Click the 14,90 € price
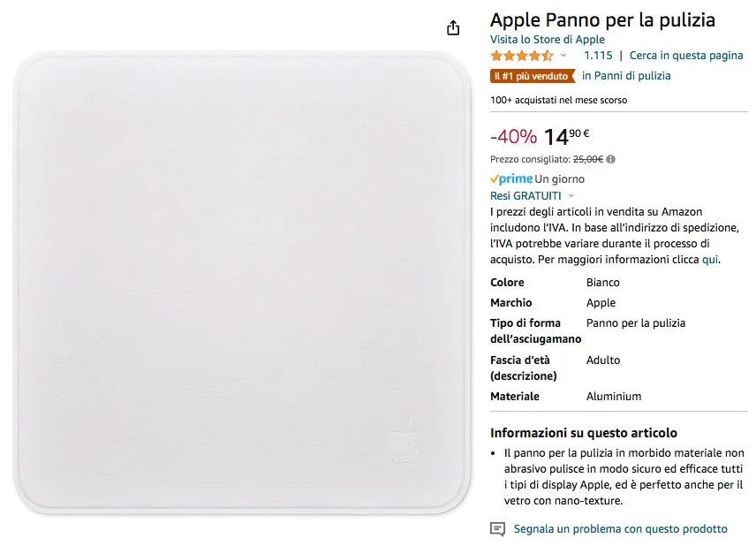Viewport: 756px width, 546px height. (566, 137)
